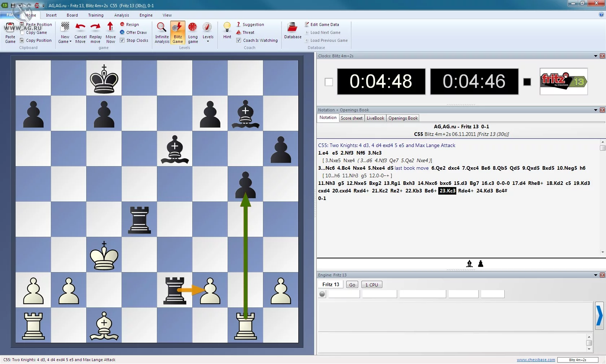This screenshot has height=364, width=606.
Task: Select Long game level icon
Action: coord(193,28)
